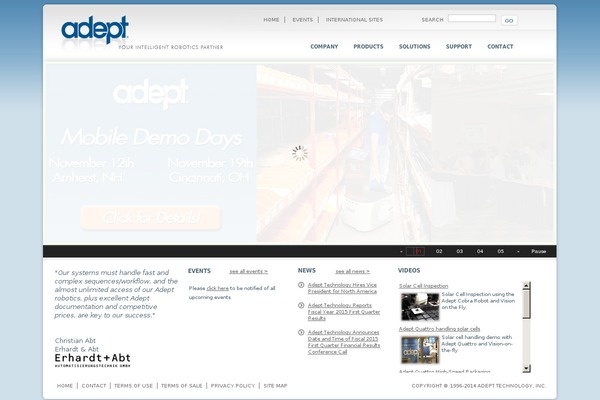
Task: Open the Solar Cell Inspection video link
Action: point(423,286)
